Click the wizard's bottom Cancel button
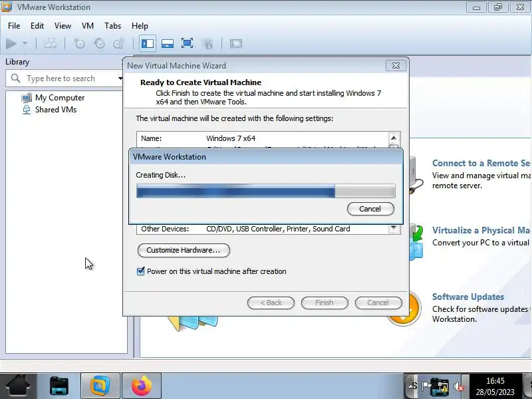 (x=378, y=303)
